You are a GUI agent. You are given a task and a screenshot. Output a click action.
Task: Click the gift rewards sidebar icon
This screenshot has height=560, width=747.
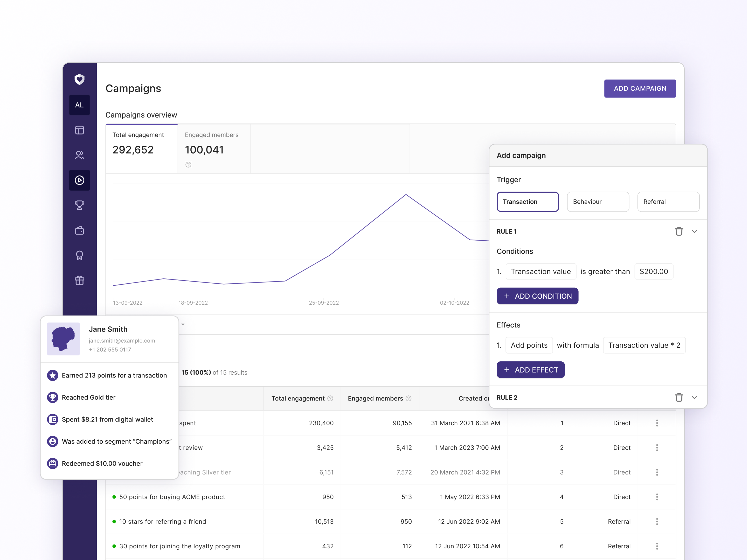coord(79,281)
